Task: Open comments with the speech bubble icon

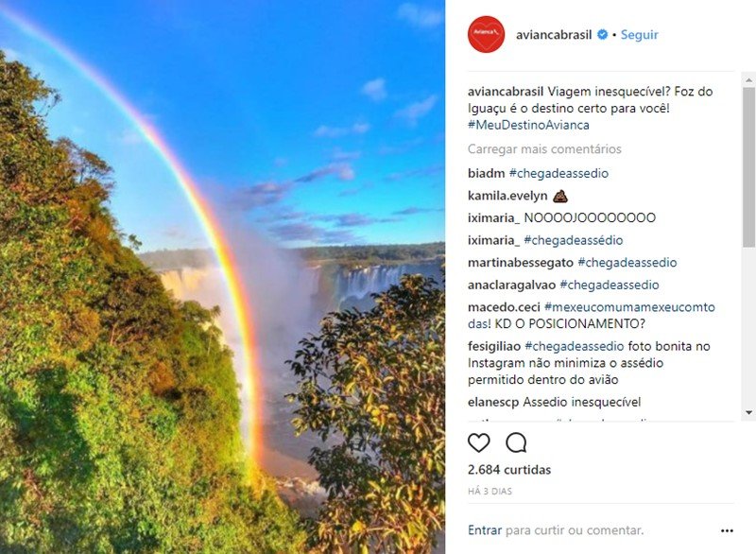Action: click(516, 442)
